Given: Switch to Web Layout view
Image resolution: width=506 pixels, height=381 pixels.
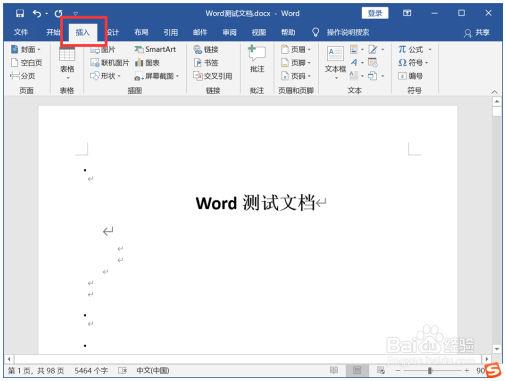Looking at the screenshot, I should 380,370.
